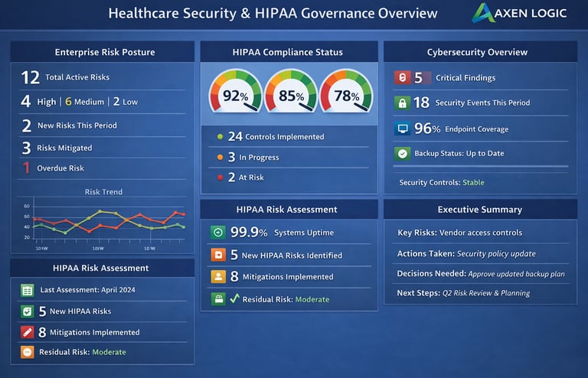This screenshot has width=588, height=378.
Task: Open the bottom-left HIPAA Risk Assessment header
Action: [x=103, y=268]
